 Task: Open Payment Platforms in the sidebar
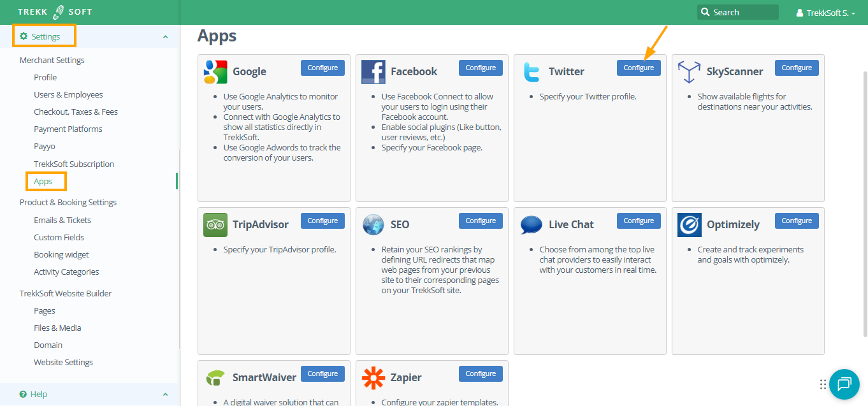click(x=68, y=129)
